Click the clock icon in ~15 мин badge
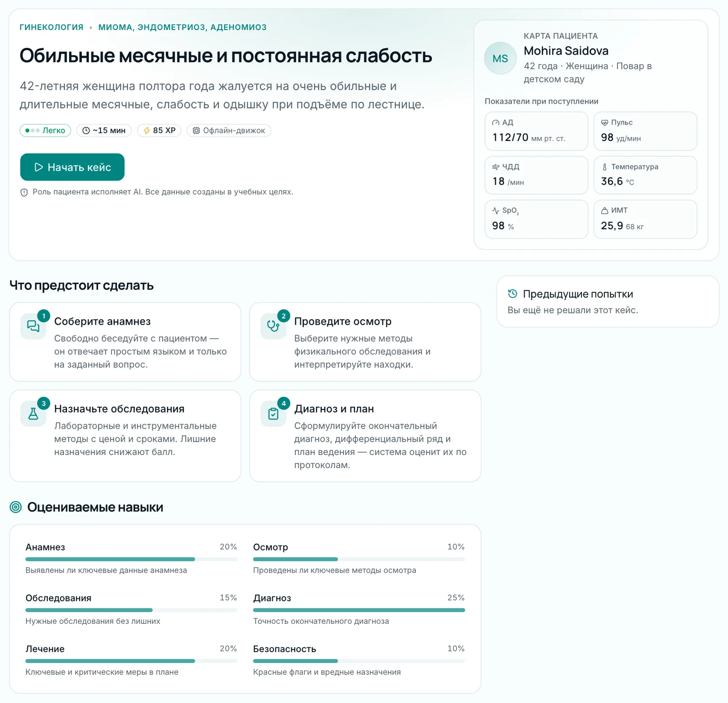 [x=86, y=131]
